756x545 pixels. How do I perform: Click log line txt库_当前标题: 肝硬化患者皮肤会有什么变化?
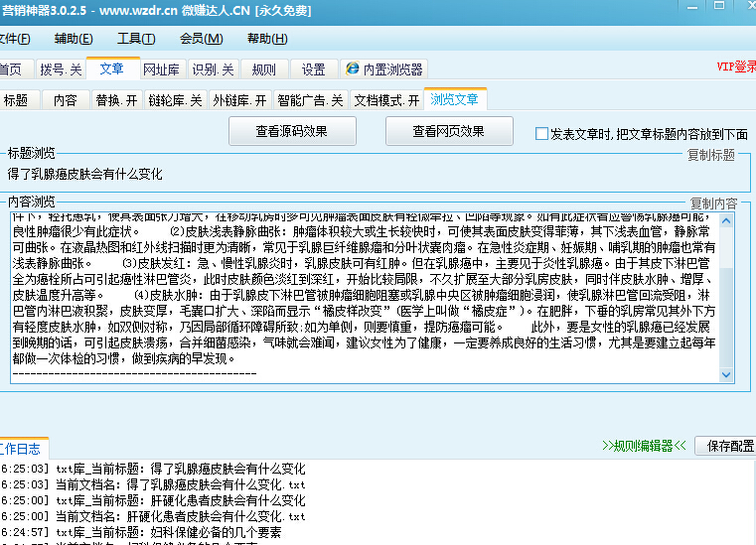click(181, 500)
